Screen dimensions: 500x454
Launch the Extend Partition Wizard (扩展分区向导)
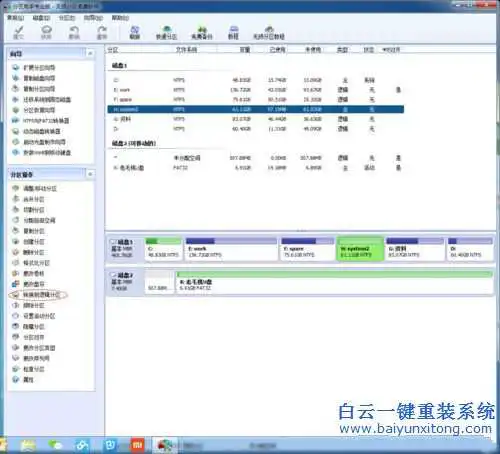34,68
